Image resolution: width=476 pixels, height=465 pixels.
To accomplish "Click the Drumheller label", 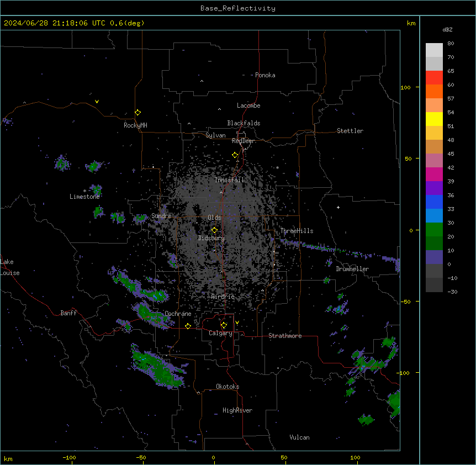I will pyautogui.click(x=352, y=269).
